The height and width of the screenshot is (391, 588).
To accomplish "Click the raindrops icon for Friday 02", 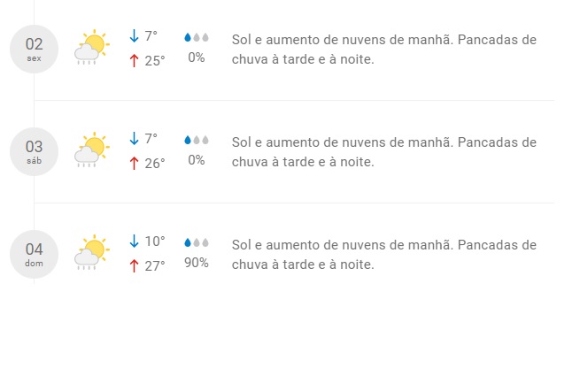I will coord(196,37).
